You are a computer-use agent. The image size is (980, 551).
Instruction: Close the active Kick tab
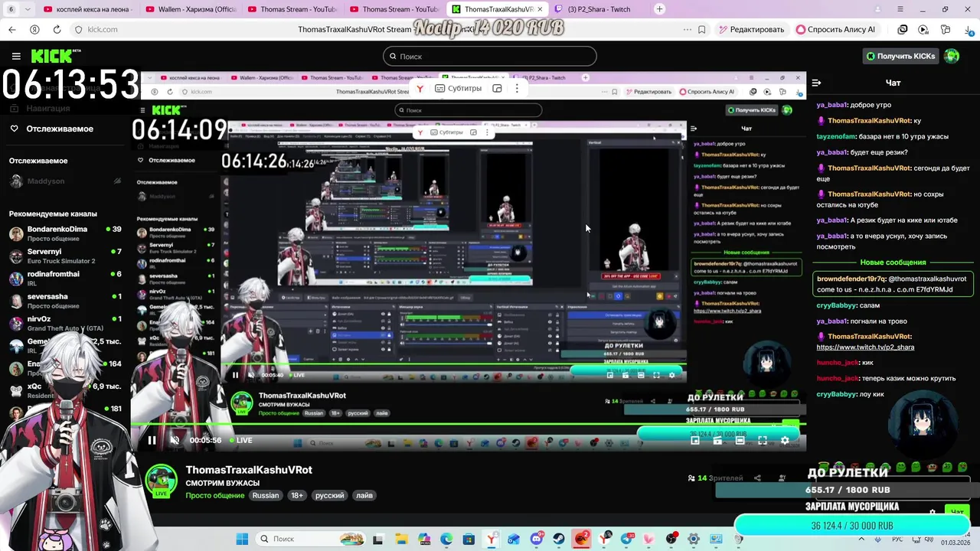[541, 9]
